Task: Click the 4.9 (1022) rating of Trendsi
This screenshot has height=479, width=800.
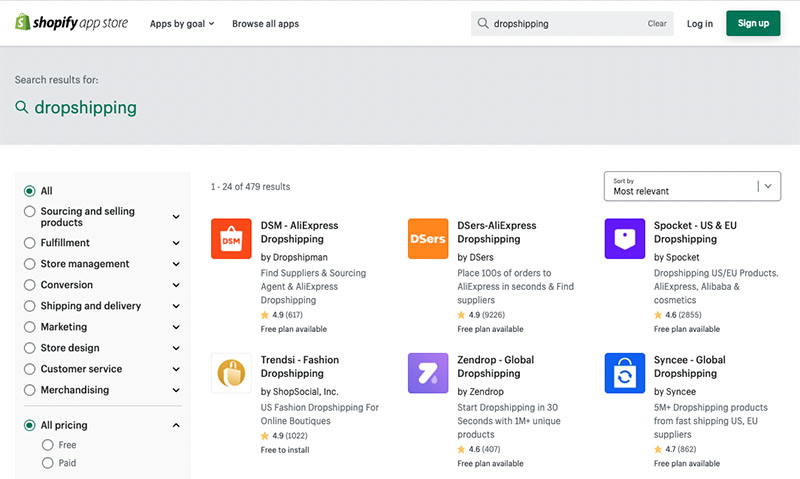Action: click(284, 436)
